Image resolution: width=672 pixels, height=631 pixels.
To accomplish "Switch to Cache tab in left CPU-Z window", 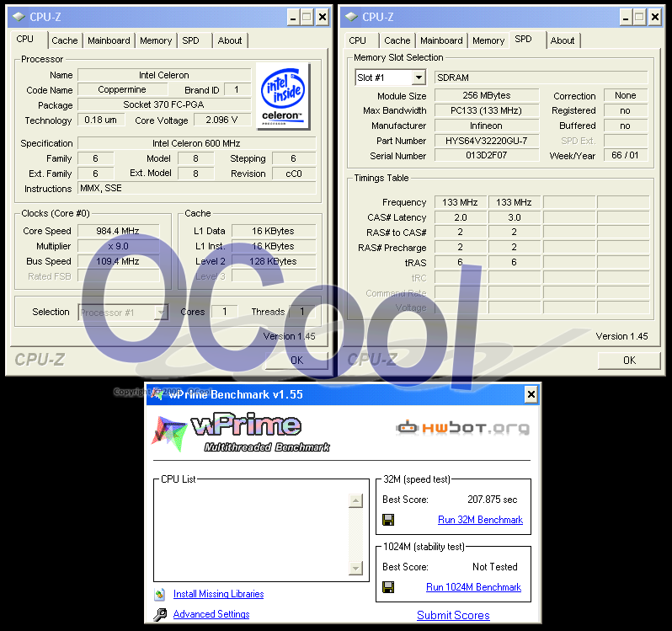I will 65,40.
